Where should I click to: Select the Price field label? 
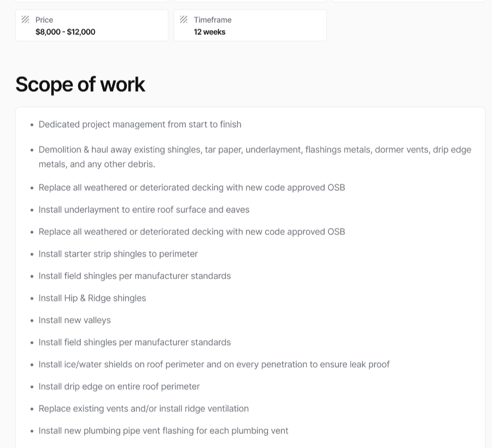coord(44,20)
